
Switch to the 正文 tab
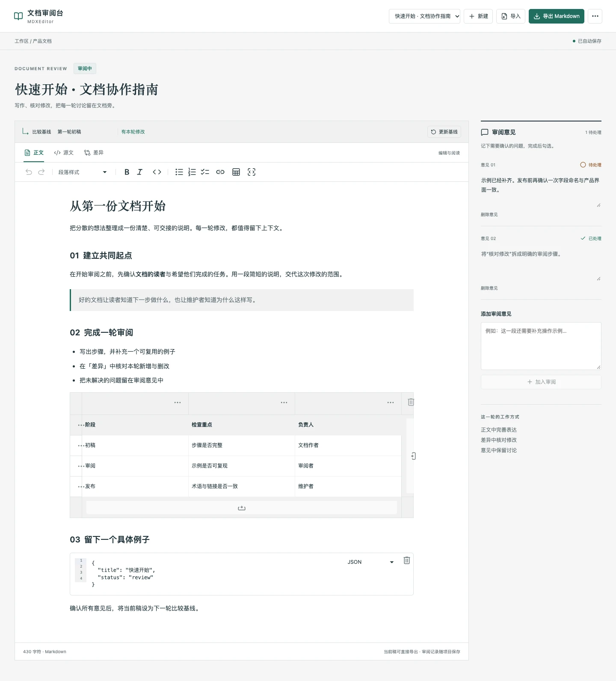[34, 153]
